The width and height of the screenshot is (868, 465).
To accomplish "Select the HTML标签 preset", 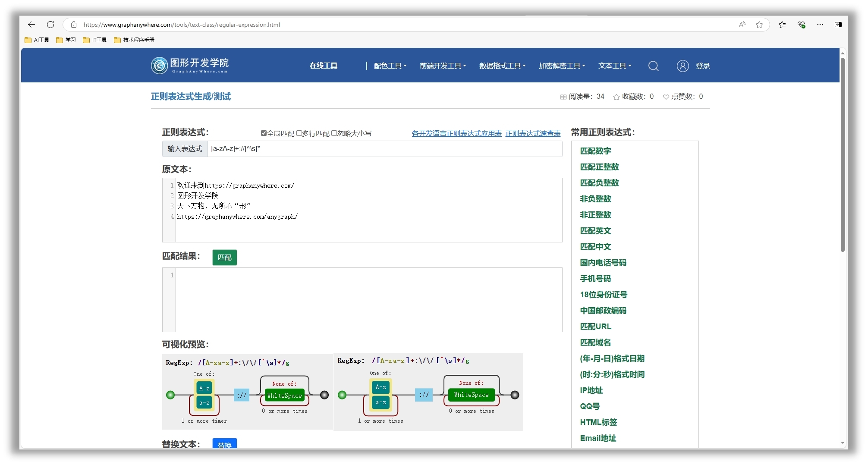I will 598,422.
